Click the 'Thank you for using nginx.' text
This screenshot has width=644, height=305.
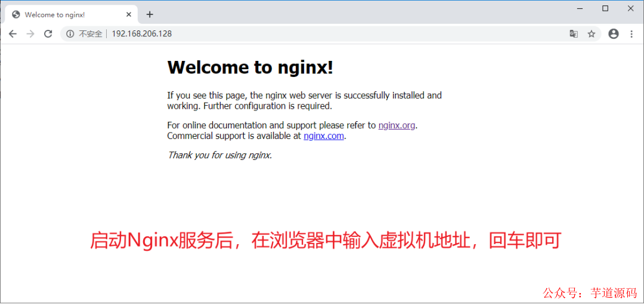tap(219, 155)
